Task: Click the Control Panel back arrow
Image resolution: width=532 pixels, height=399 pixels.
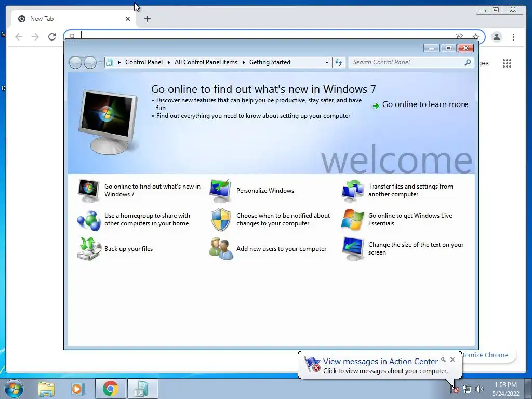Action: pos(75,62)
